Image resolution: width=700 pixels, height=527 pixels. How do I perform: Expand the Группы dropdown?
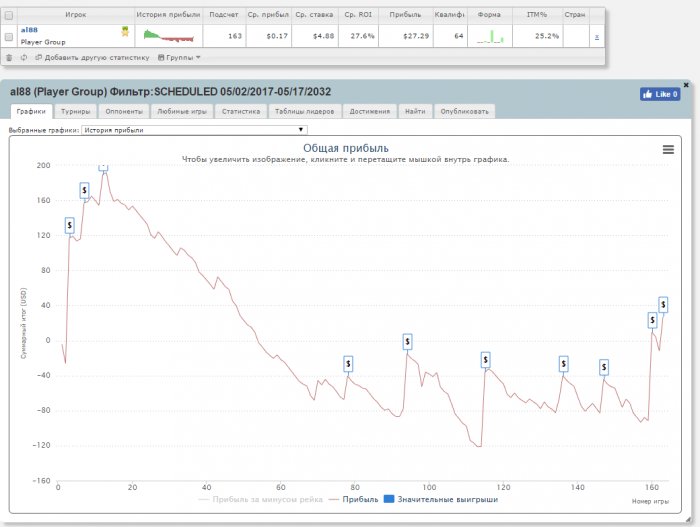180,57
